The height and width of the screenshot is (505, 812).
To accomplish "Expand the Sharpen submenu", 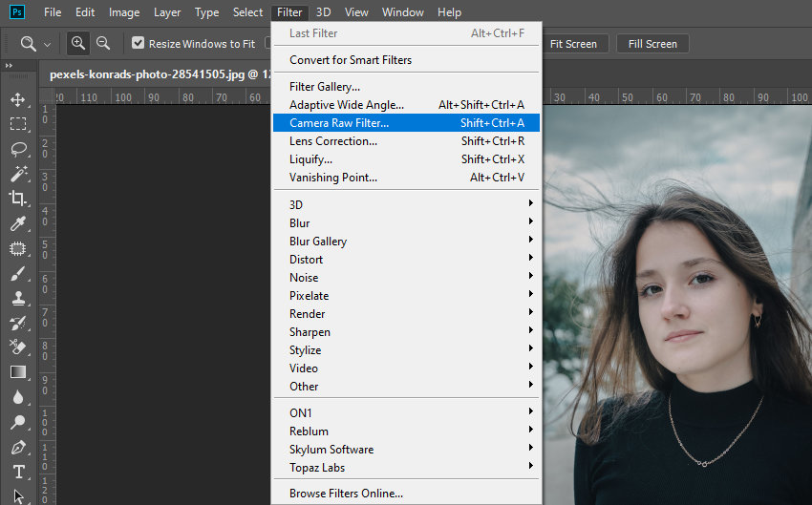I will 407,331.
